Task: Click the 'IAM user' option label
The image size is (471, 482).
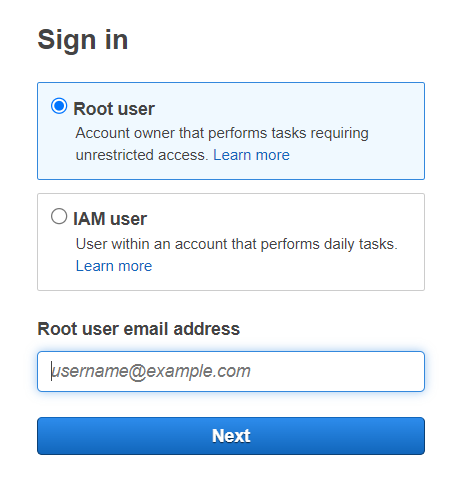Action: (110, 219)
